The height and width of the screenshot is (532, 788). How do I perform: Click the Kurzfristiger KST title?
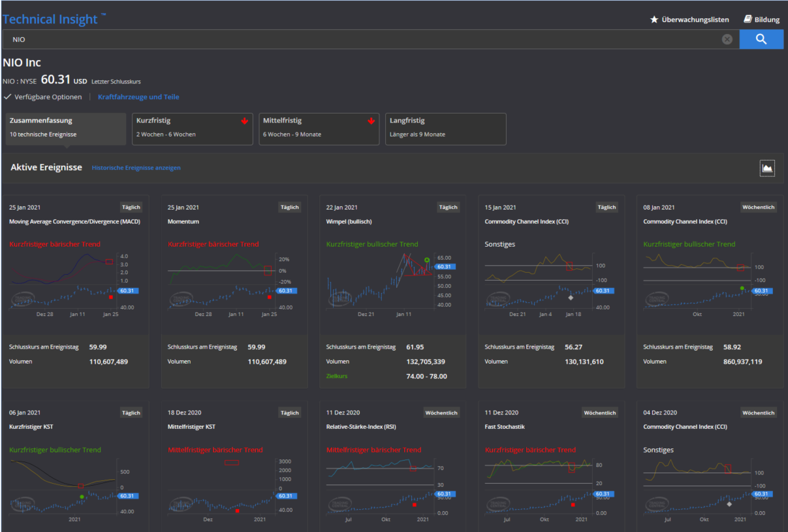click(31, 427)
